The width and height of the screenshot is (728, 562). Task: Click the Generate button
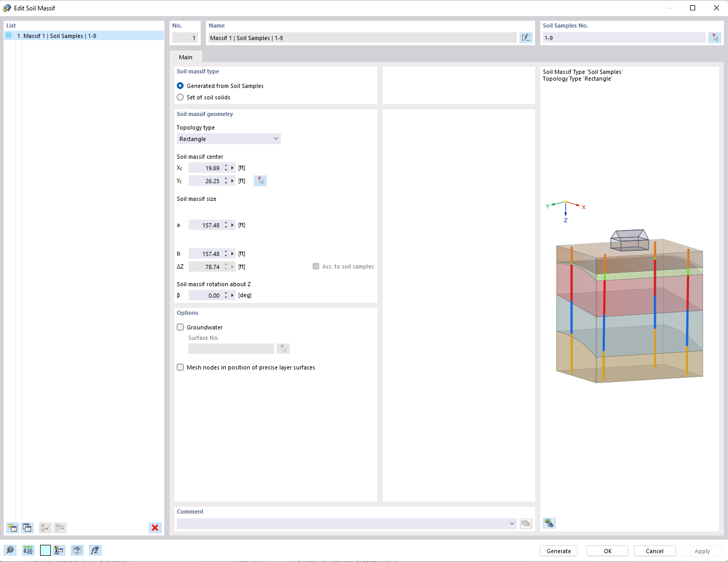(558, 551)
